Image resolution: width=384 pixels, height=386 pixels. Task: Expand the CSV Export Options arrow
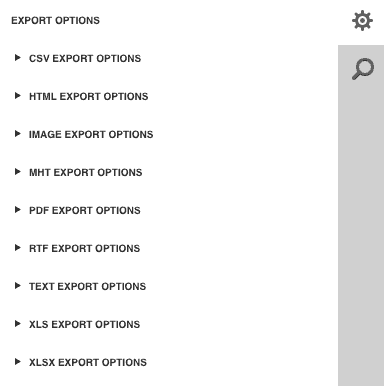point(18,58)
